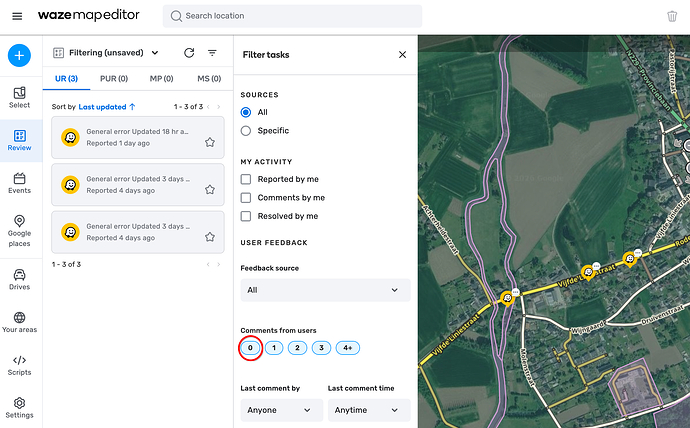This screenshot has height=428, width=690.
Task: Click the search magnifier icon
Action: pos(176,16)
